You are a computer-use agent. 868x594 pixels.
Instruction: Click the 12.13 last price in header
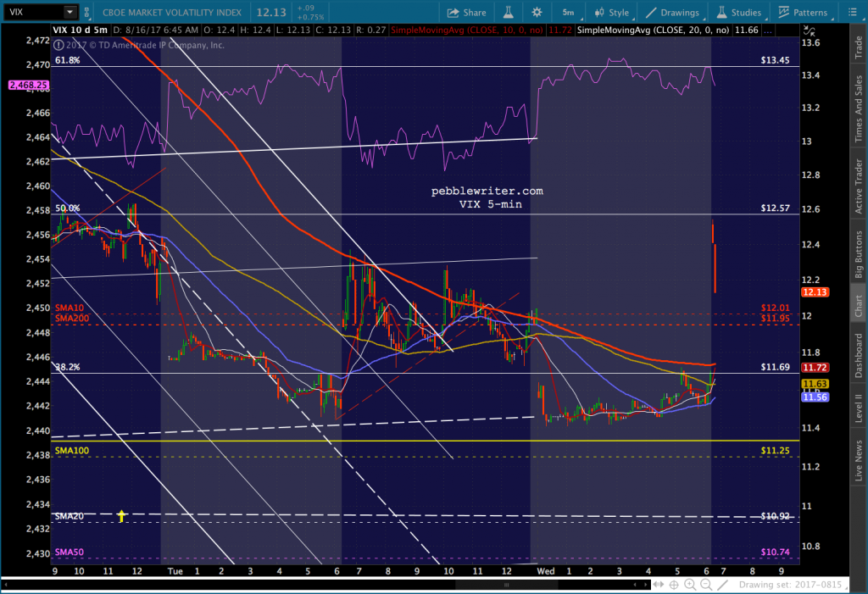[271, 12]
